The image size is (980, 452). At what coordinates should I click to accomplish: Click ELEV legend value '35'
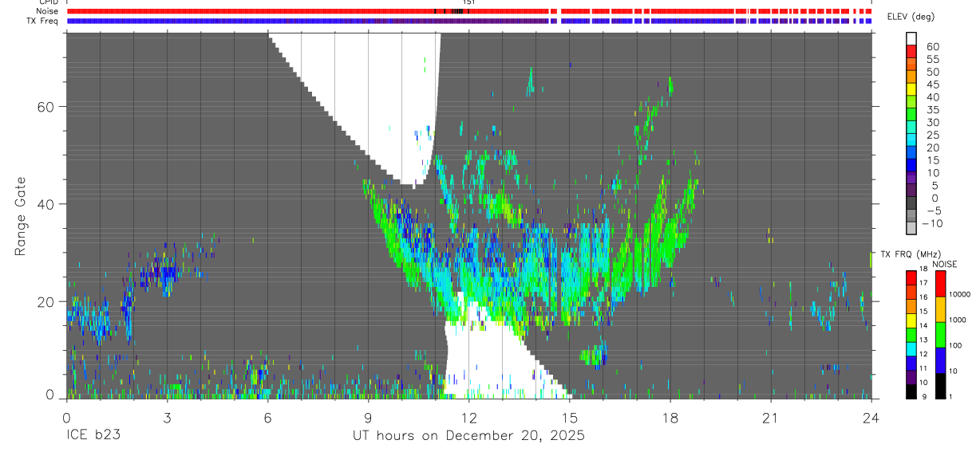(x=933, y=110)
